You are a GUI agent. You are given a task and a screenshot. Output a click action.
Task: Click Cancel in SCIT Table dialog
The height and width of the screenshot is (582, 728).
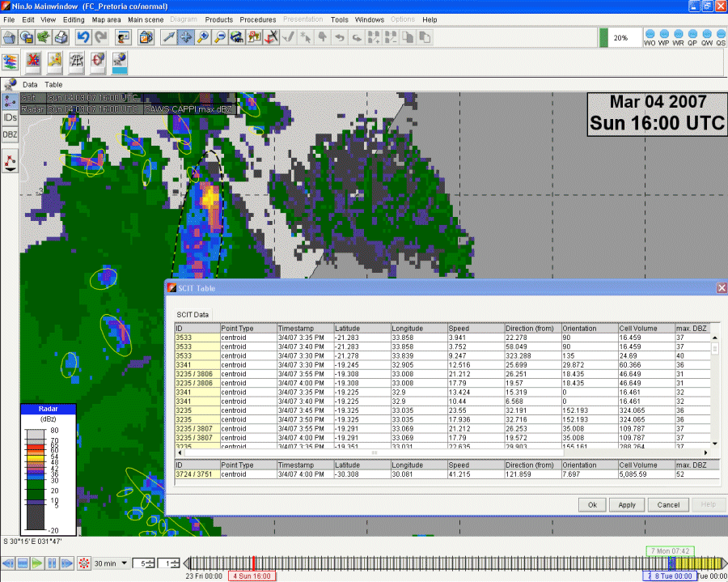(668, 504)
